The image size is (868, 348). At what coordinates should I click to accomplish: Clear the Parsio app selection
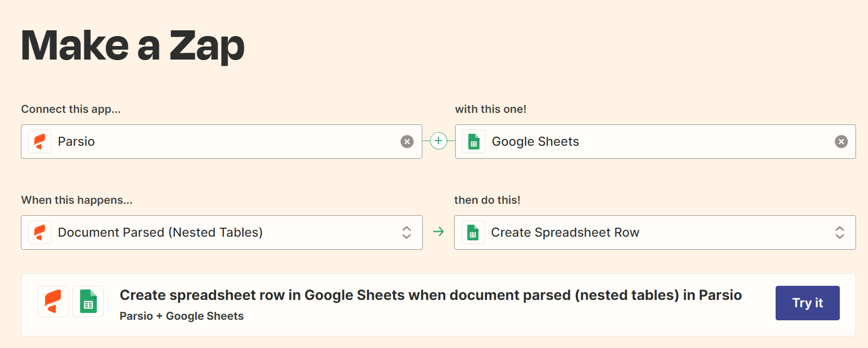[x=407, y=142]
